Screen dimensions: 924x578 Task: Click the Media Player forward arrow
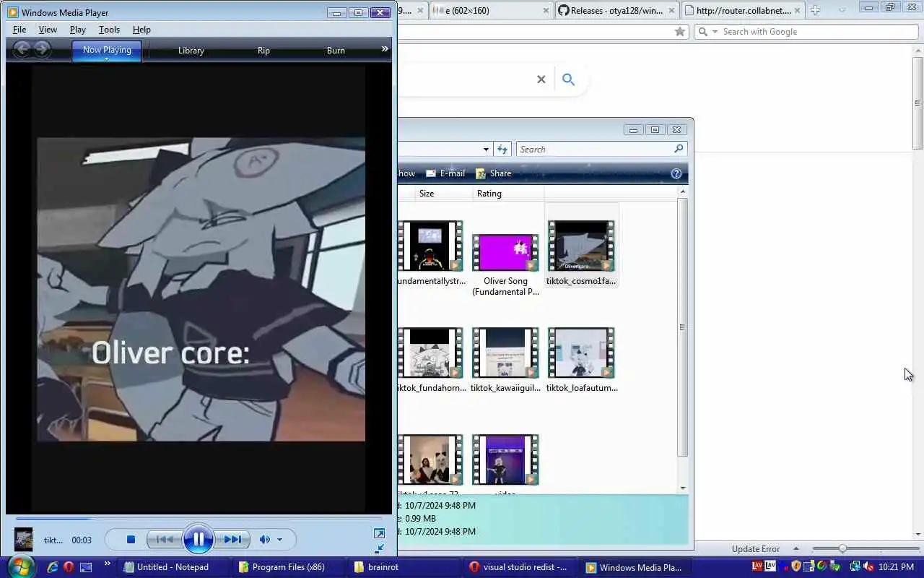point(43,49)
